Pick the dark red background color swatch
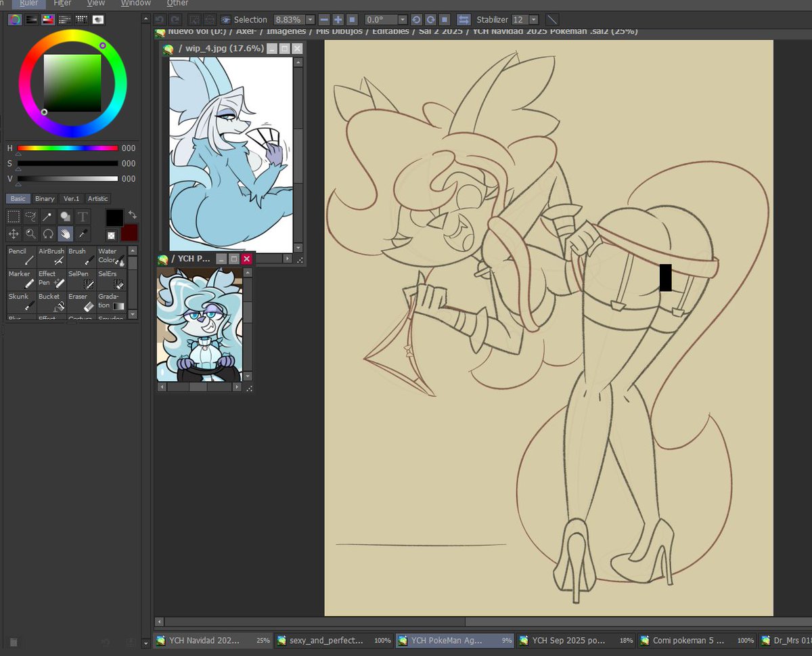 [129, 233]
